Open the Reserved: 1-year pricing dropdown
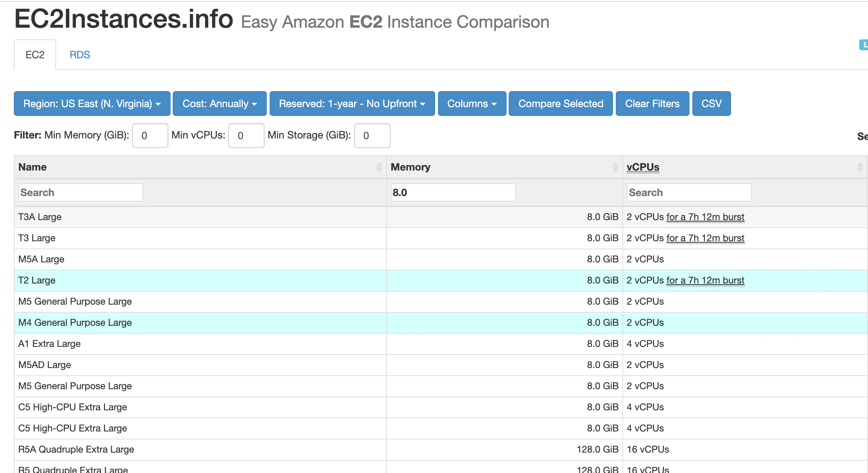Image resolution: width=868 pixels, height=473 pixels. 352,103
